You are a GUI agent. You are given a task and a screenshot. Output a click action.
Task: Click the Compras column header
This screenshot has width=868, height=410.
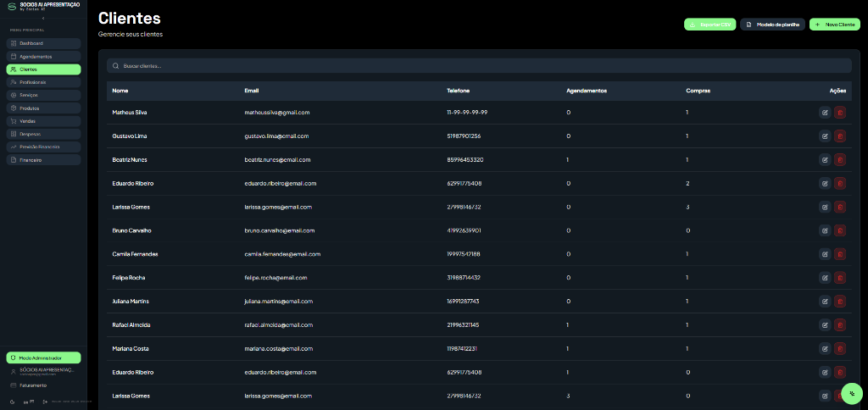tap(698, 91)
